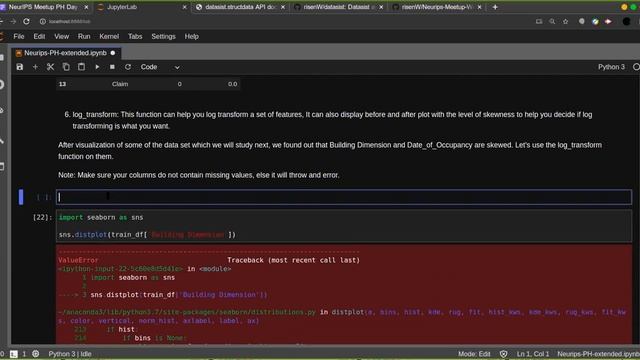This screenshot has width=640, height=360.
Task: Open the View menu
Action: 62,36
